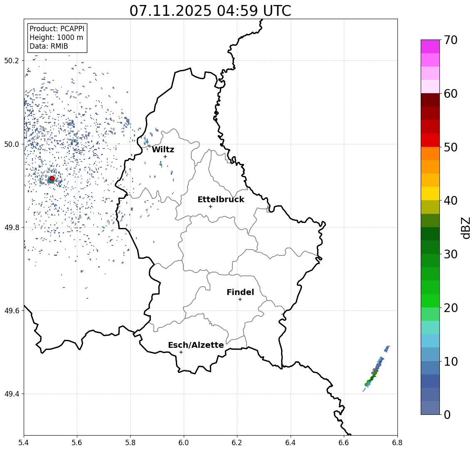Click the longitude label 6.0
The image size is (476, 451).
[184, 443]
